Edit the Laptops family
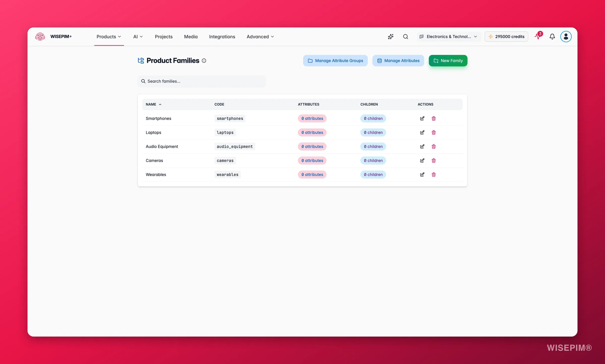 click(x=422, y=133)
